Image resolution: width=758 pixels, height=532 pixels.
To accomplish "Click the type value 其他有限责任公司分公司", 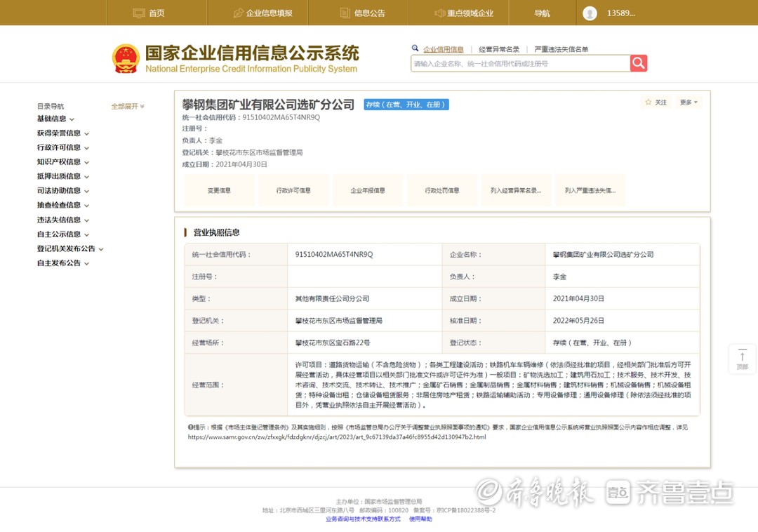I will [x=332, y=298].
